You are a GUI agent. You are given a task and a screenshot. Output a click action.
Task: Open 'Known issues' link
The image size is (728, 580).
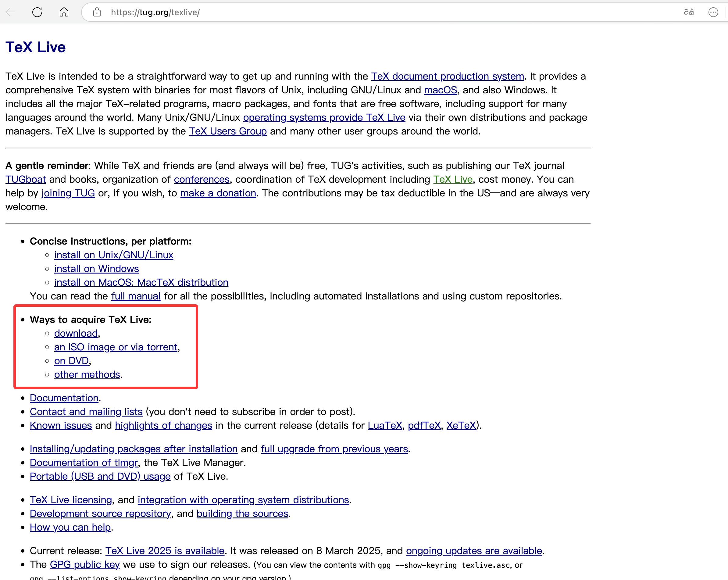61,426
